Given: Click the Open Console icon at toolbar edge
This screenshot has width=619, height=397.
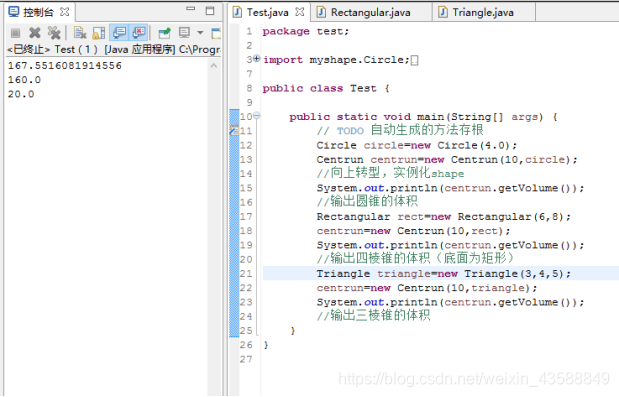Looking at the screenshot, I should 216,33.
